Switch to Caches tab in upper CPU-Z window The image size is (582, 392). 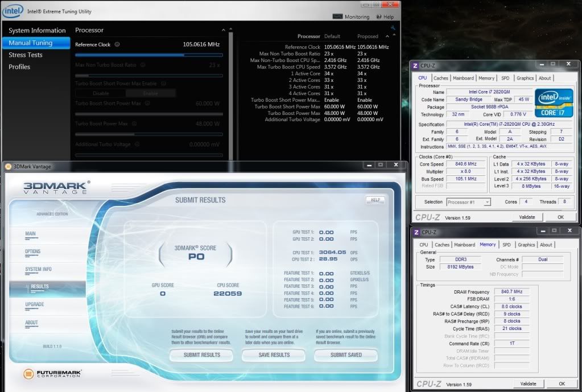[440, 78]
